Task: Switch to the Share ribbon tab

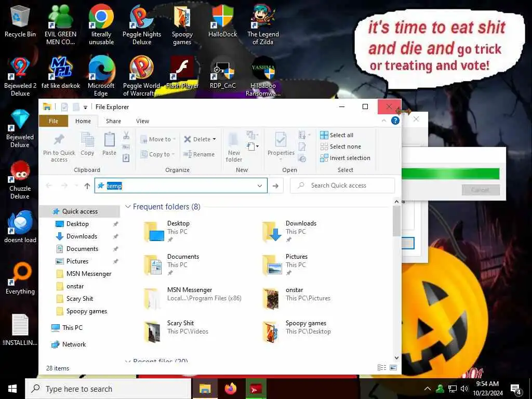Action: (x=113, y=121)
